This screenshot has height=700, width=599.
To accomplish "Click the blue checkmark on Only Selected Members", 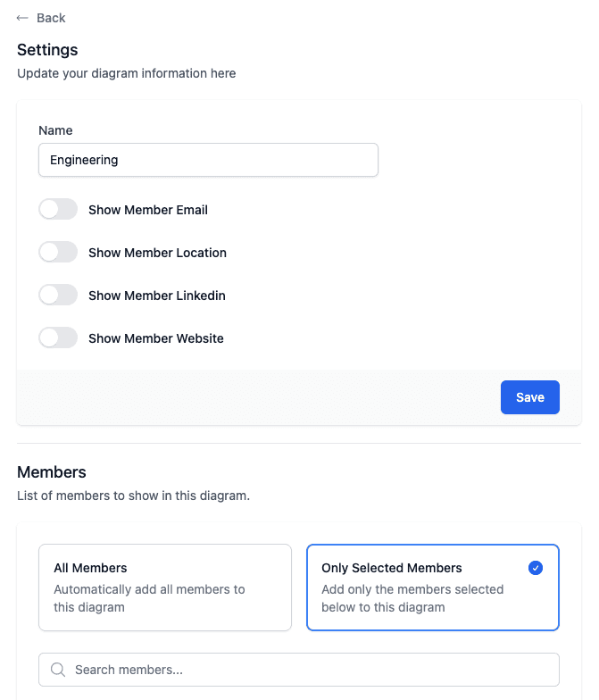I will coord(536,568).
